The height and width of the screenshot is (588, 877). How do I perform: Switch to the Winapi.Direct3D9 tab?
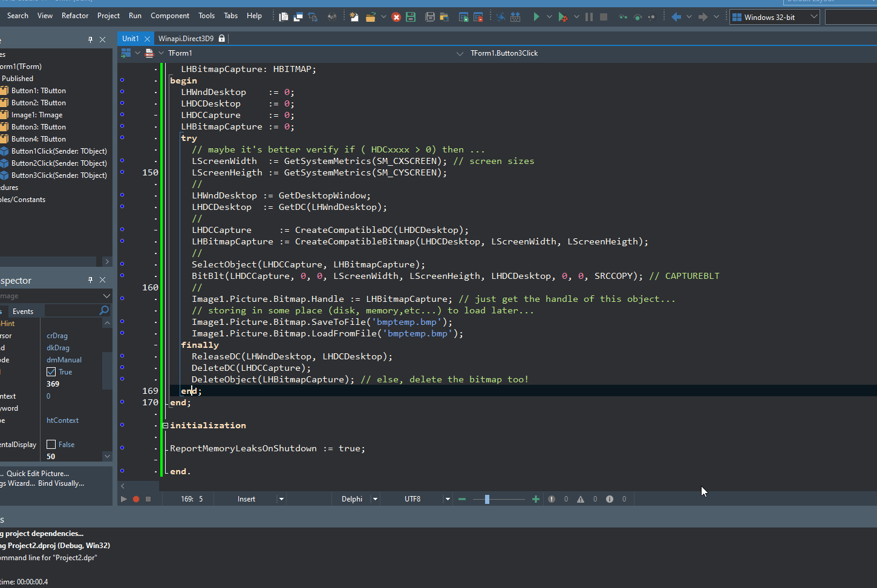tap(186, 39)
